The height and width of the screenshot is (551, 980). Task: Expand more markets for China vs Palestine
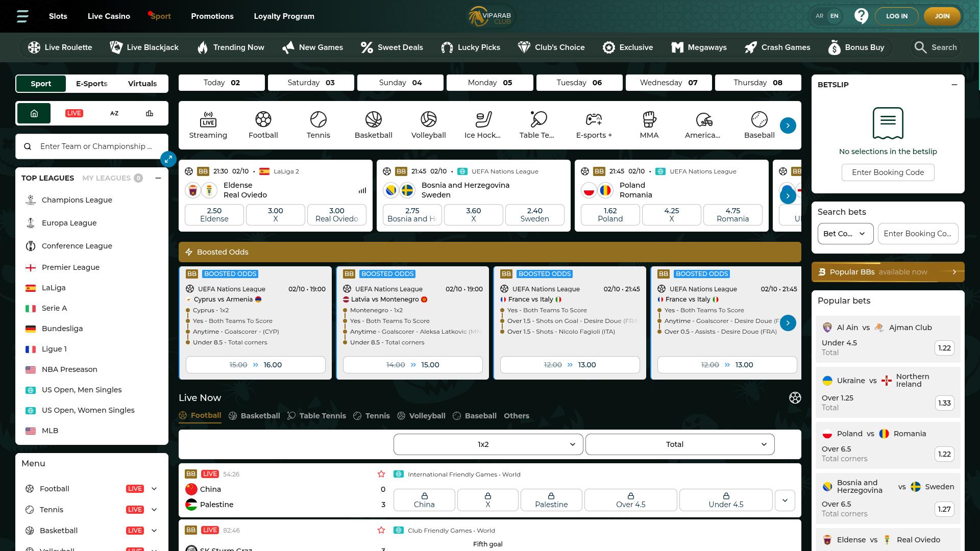click(785, 500)
